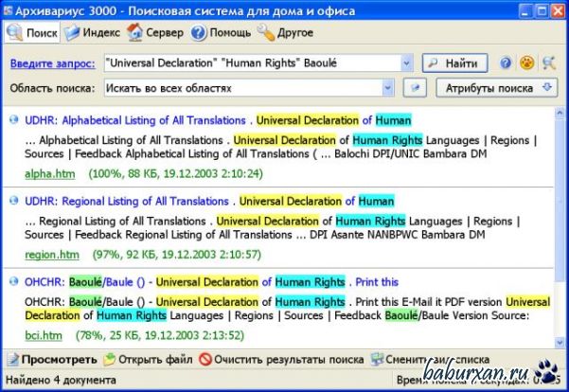
Task: Click inside the search query input field
Action: [x=246, y=63]
